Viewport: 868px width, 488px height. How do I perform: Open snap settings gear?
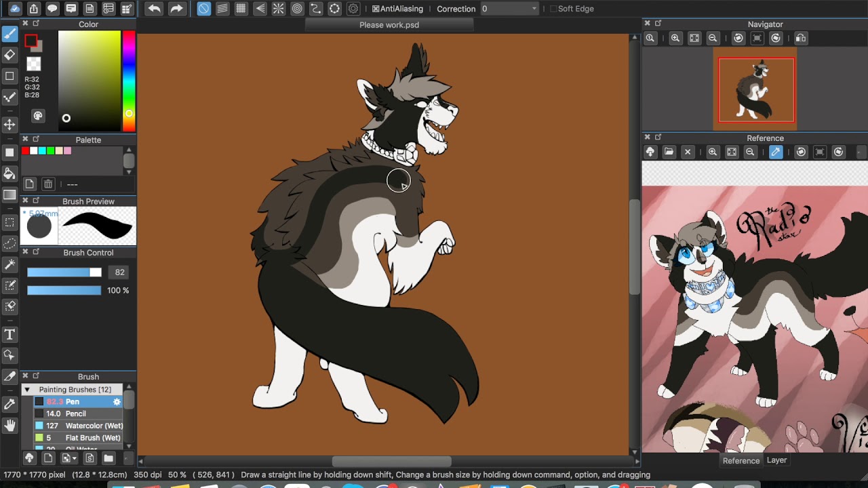[353, 9]
